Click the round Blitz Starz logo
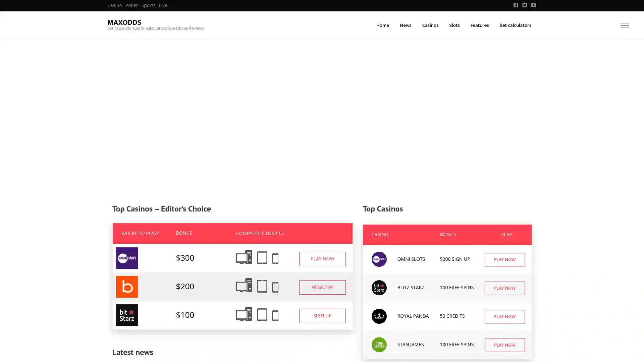Image resolution: width=644 pixels, height=362 pixels. point(379,288)
